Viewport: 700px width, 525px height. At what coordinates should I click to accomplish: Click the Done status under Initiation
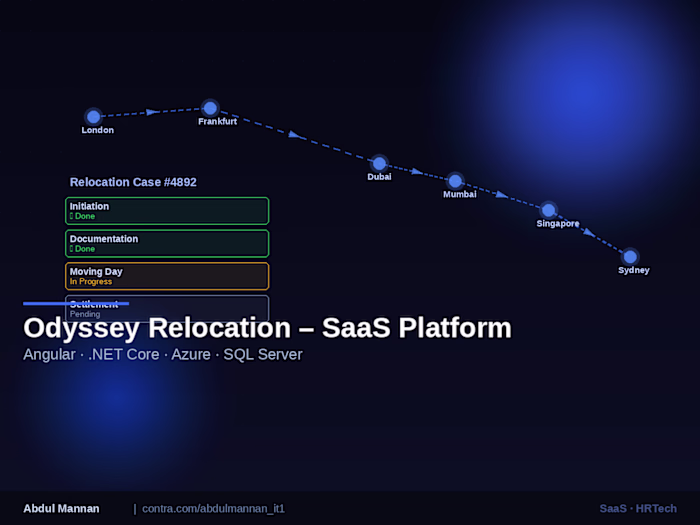tap(83, 216)
